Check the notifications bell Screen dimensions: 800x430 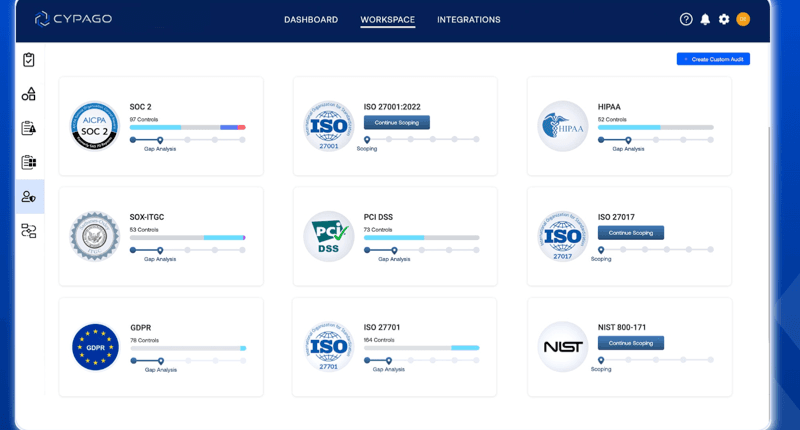point(705,19)
